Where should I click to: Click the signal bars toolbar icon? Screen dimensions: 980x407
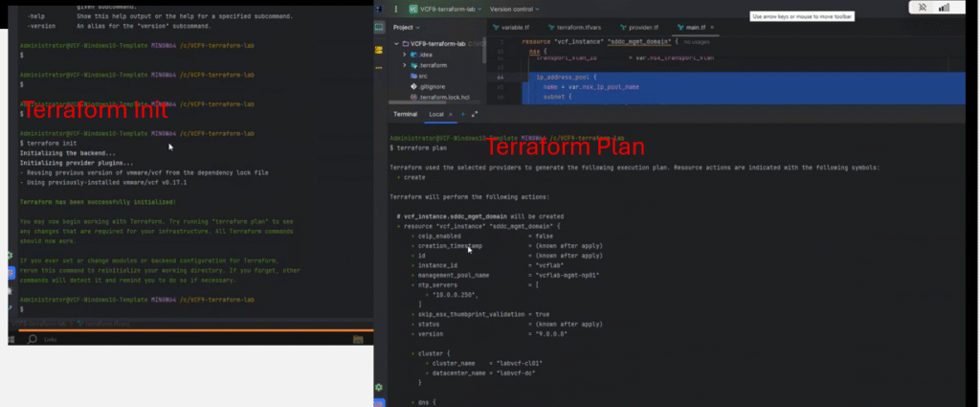[946, 8]
